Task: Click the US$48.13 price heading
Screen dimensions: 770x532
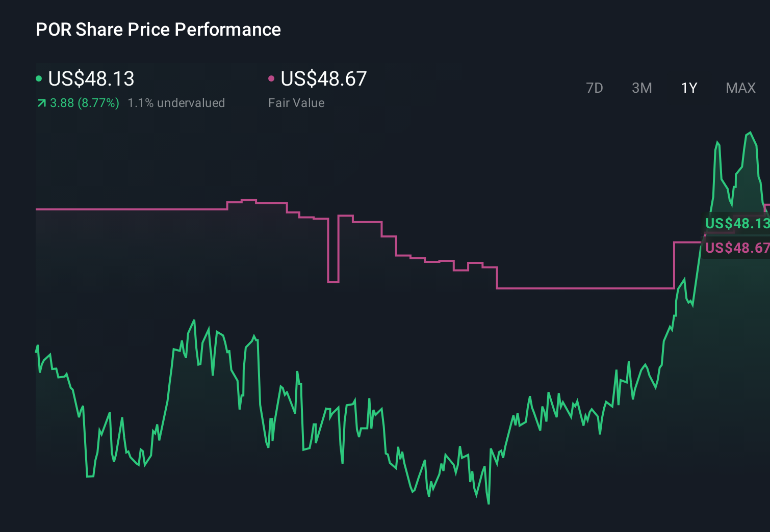Action: 91,78
